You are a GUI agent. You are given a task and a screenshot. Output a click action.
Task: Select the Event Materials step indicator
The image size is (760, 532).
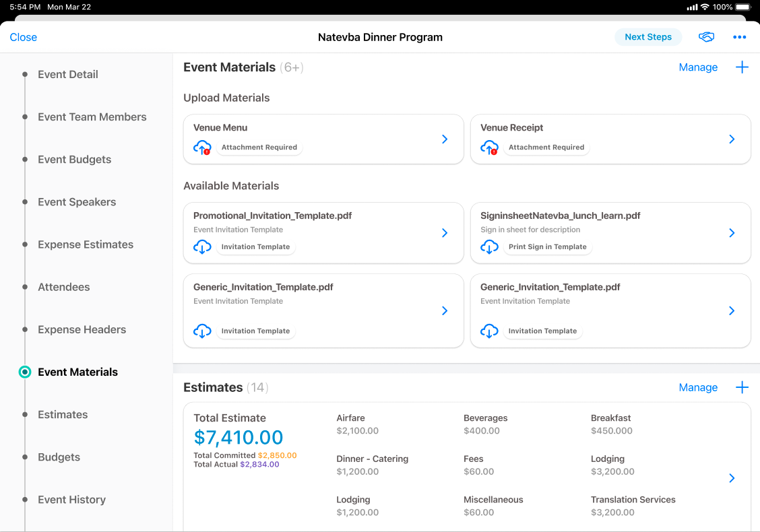tap(25, 372)
